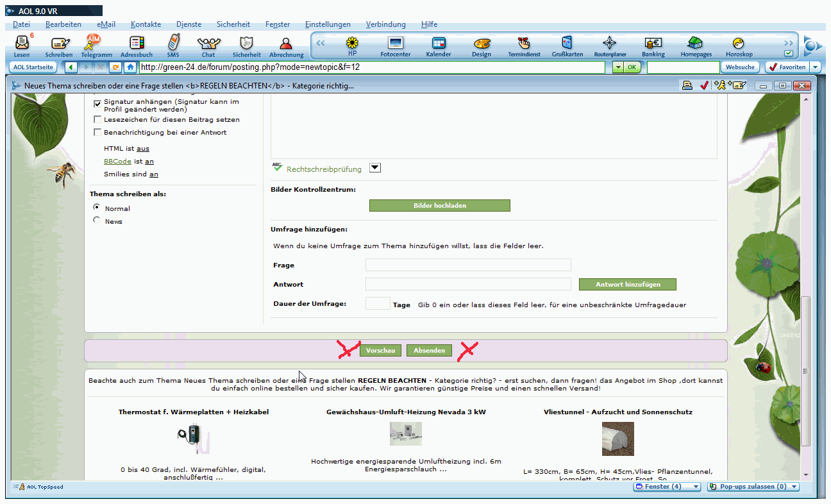Open the Adressbuch icon
The width and height of the screenshot is (831, 504).
136,44
